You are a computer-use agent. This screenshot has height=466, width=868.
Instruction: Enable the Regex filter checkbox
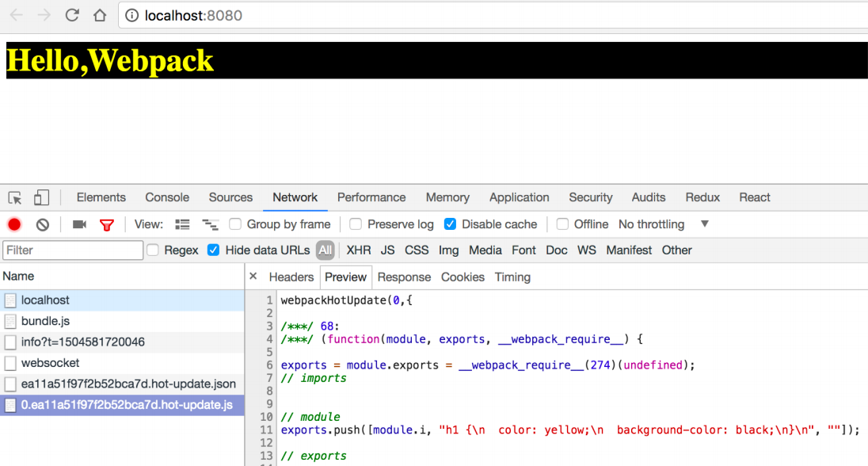click(x=153, y=250)
